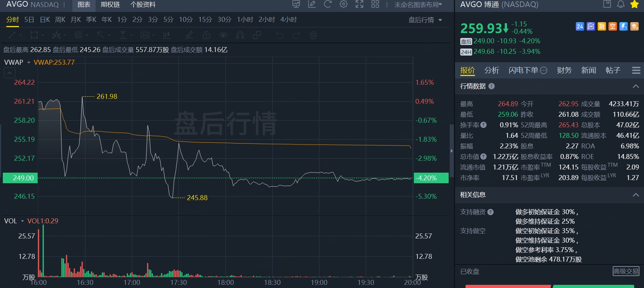Open the 分析 tab in quote panel
This screenshot has height=288, width=644.
point(492,70)
